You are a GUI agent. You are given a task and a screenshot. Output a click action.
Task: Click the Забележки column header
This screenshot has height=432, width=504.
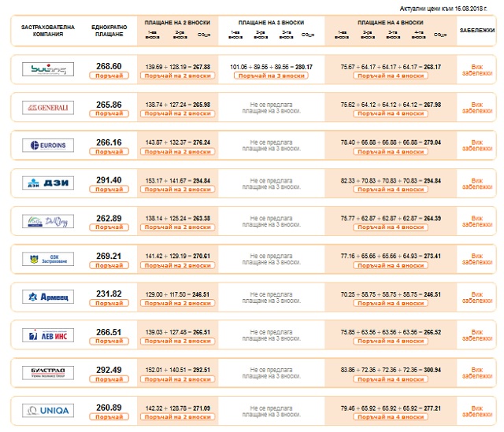coord(477,30)
